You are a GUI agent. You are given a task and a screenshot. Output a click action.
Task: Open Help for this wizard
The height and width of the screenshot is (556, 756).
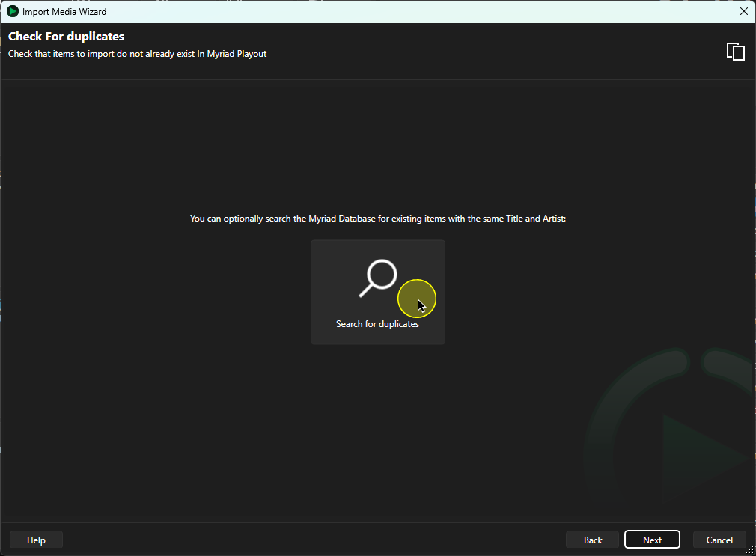point(36,540)
